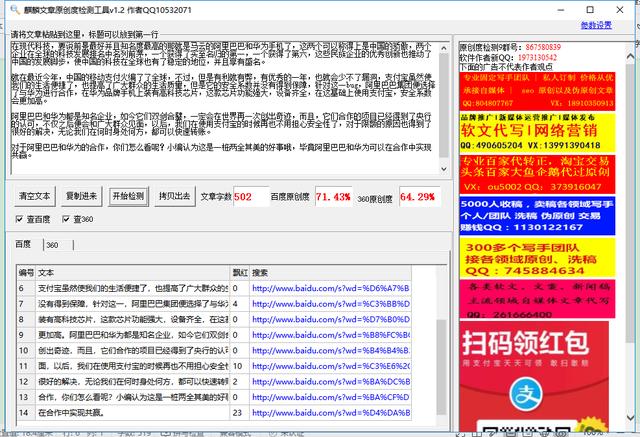640x437 pixels.
Task: Click the red ad 专业百家代转正
Action: [537, 174]
